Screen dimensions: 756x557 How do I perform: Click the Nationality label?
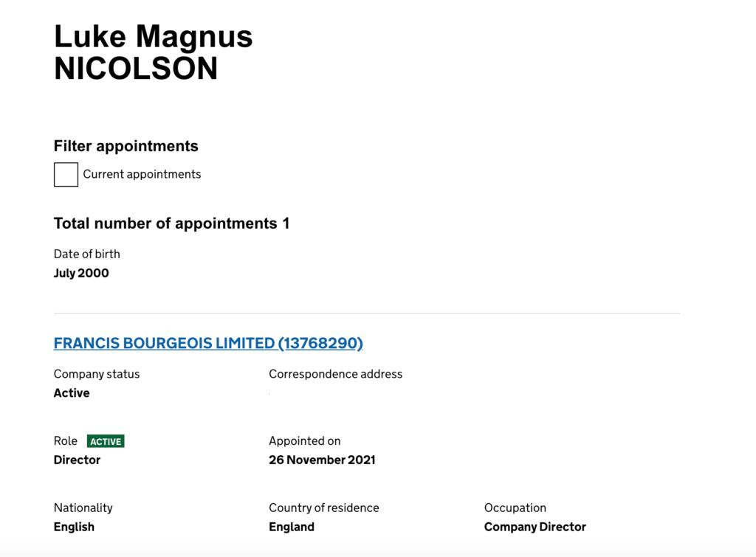83,508
